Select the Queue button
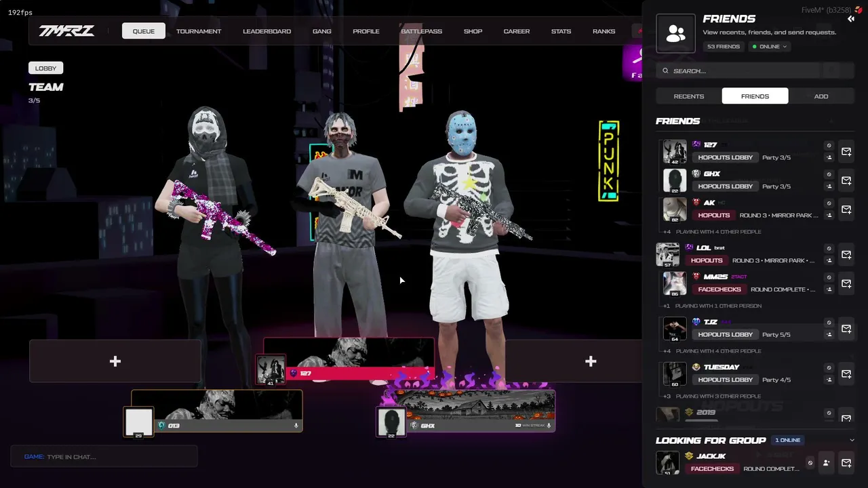Image resolution: width=868 pixels, height=488 pixels. coord(144,31)
